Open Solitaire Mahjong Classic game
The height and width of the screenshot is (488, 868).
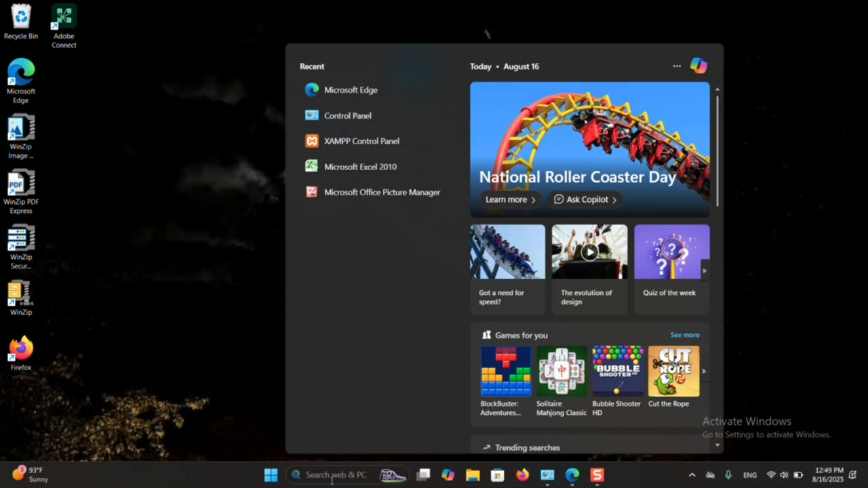tap(561, 382)
